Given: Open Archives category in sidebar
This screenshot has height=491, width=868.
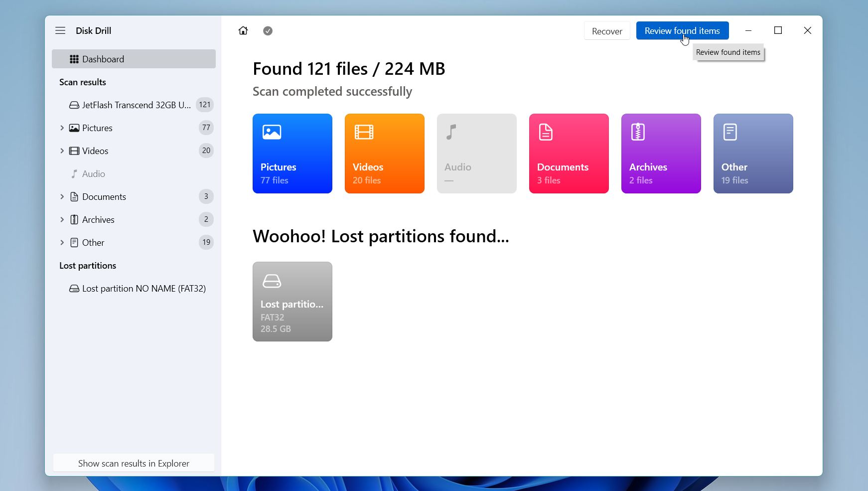Looking at the screenshot, I should click(x=134, y=220).
